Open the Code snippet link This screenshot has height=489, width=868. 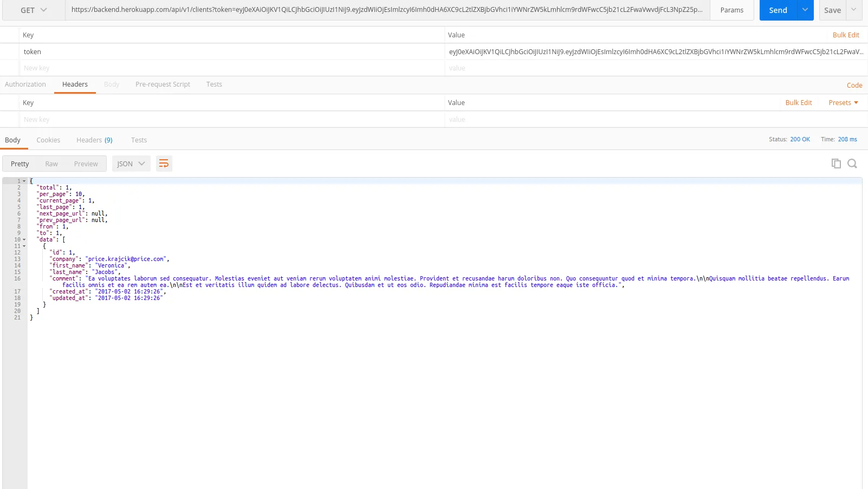pyautogui.click(x=854, y=86)
